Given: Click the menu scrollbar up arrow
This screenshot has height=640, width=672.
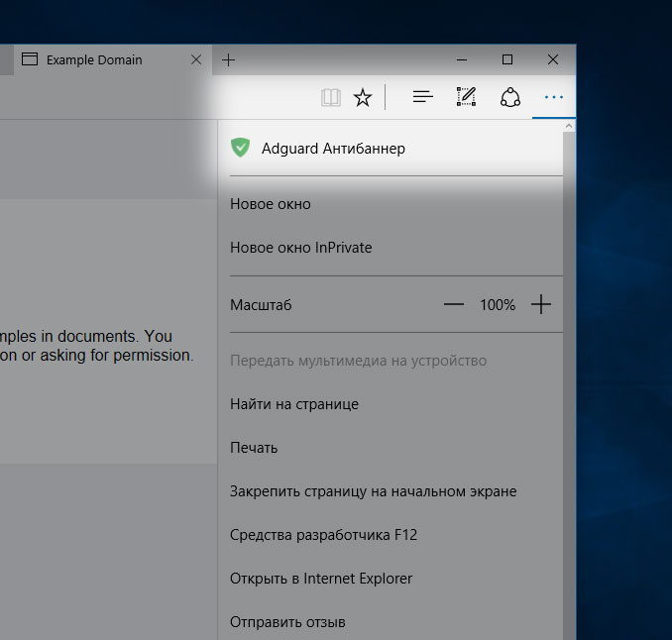Looking at the screenshot, I should [x=569, y=126].
